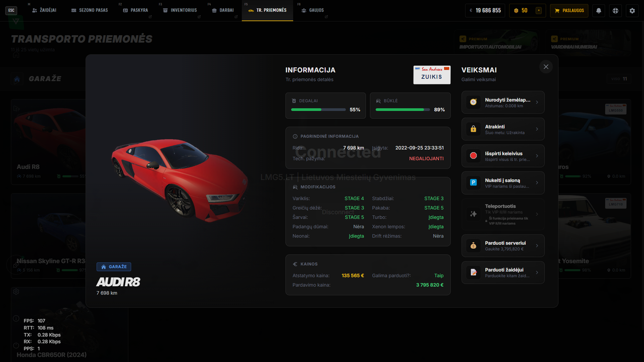Select the Darbai tab
The image size is (644, 362).
(223, 10)
